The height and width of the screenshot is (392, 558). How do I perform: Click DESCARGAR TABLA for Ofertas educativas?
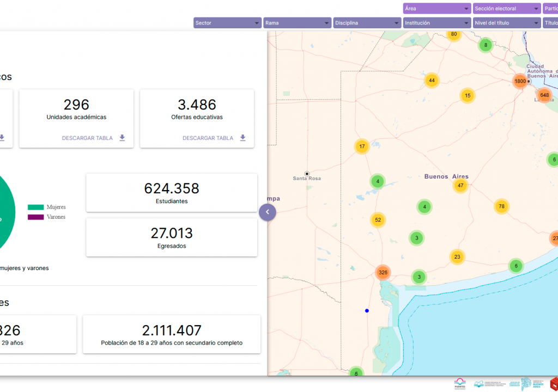point(208,138)
